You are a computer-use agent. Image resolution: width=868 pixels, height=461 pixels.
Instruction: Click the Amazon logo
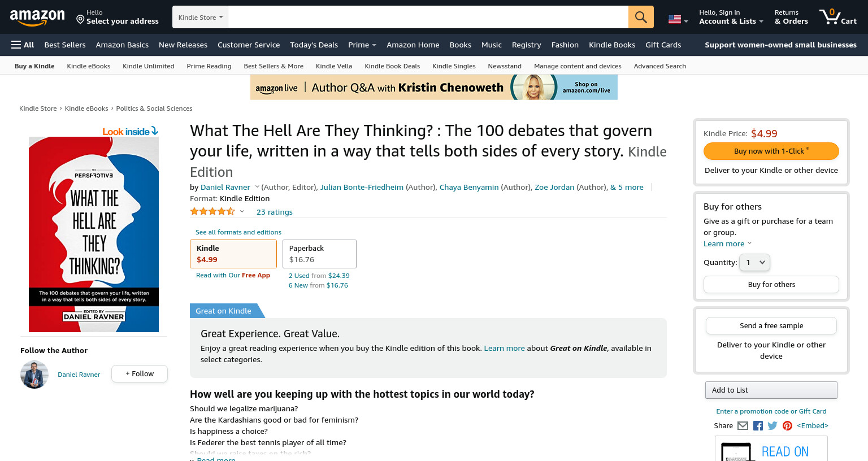pos(37,18)
